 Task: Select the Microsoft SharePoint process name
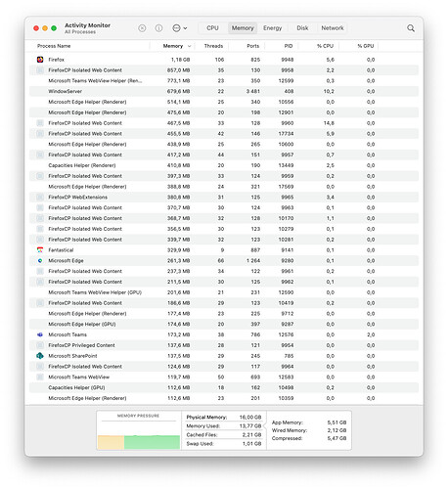tap(72, 356)
